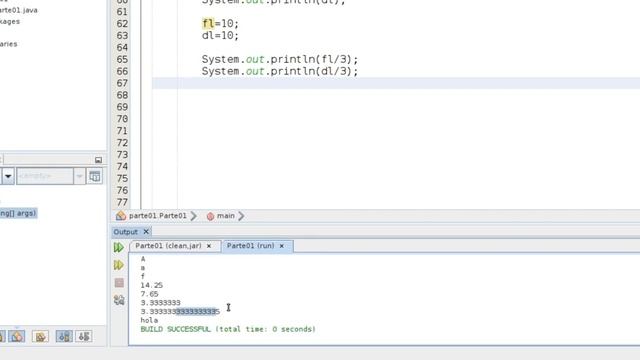Select the Output window tab
Viewport: 640px width, 360px height.
pos(125,232)
